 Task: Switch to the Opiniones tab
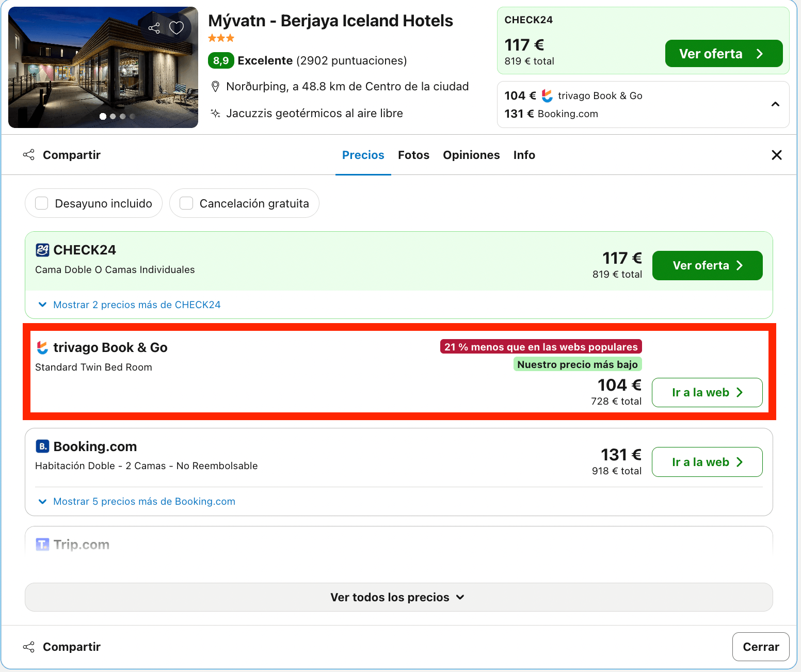pyautogui.click(x=471, y=155)
